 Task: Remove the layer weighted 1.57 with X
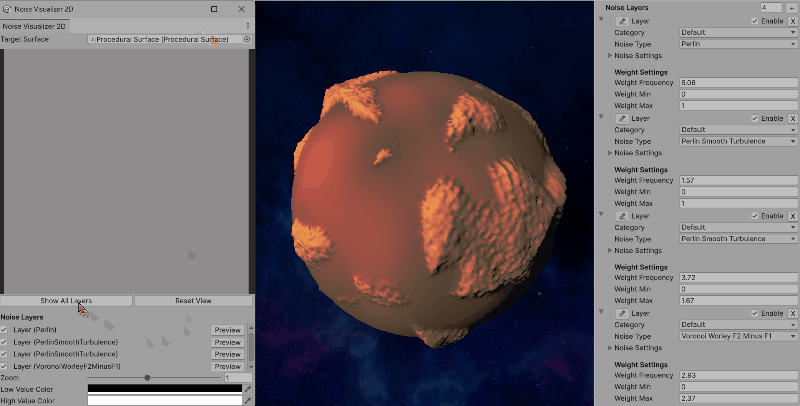pos(793,118)
